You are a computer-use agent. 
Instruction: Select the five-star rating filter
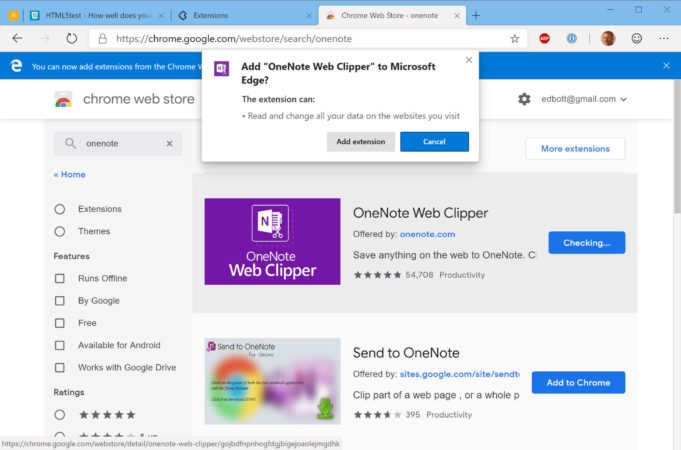tap(60, 415)
